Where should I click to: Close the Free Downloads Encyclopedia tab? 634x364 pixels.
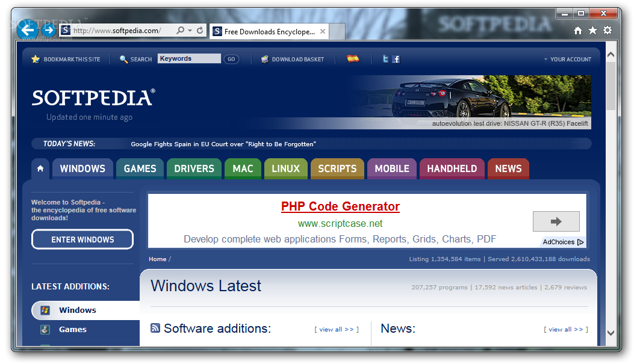tap(322, 31)
